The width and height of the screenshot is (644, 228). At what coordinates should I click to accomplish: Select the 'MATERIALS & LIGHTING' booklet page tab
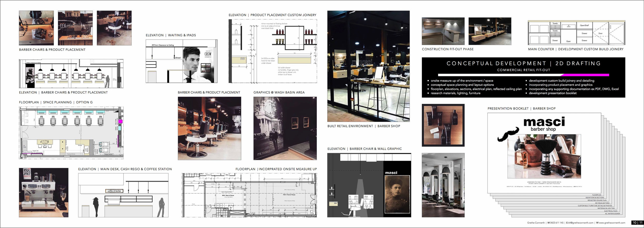coord(606,208)
